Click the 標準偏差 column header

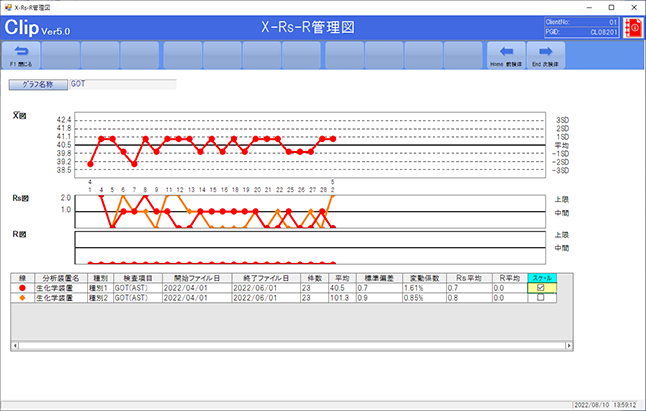coord(379,278)
